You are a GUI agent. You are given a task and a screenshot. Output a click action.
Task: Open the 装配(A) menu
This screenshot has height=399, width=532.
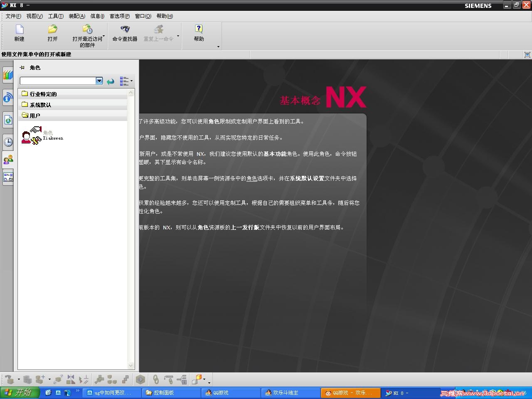(x=77, y=16)
